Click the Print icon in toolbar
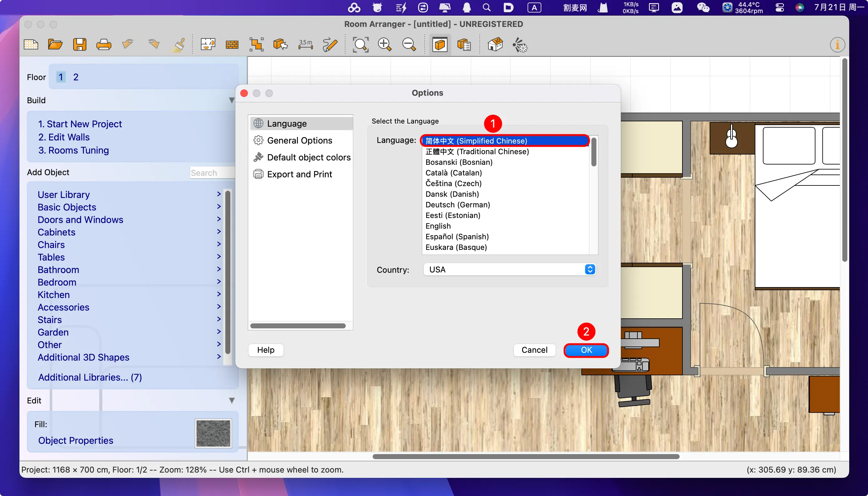This screenshot has height=496, width=868. coord(104,45)
